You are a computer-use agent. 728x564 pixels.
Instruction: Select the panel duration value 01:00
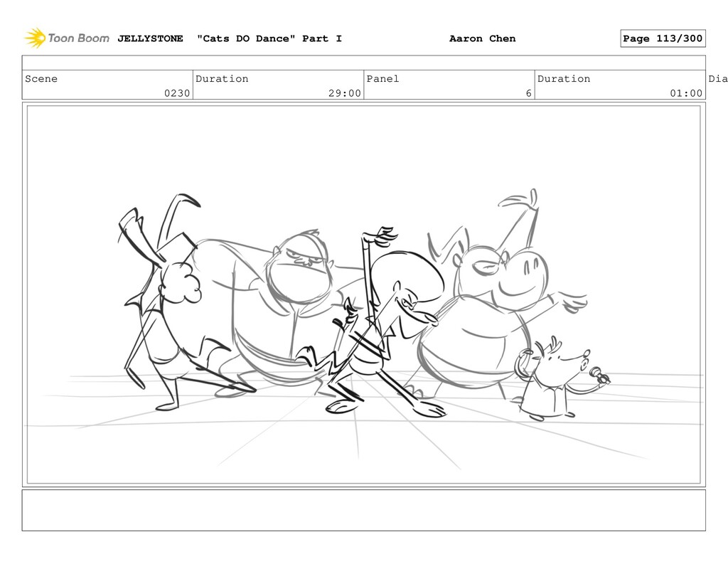[x=686, y=93]
